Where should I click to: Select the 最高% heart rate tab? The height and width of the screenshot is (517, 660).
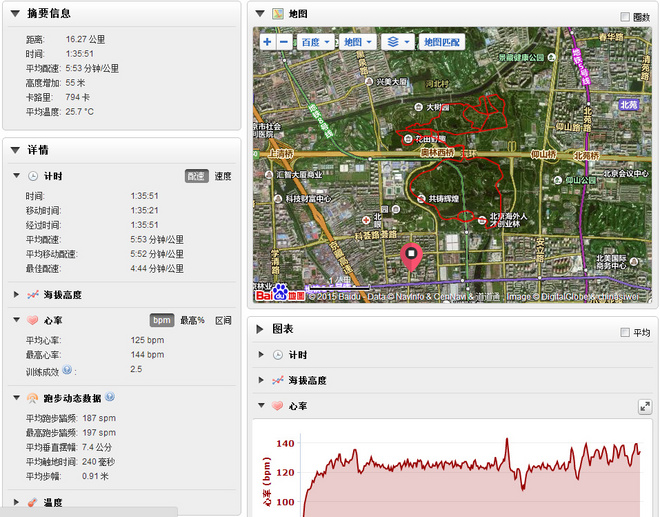(x=192, y=320)
